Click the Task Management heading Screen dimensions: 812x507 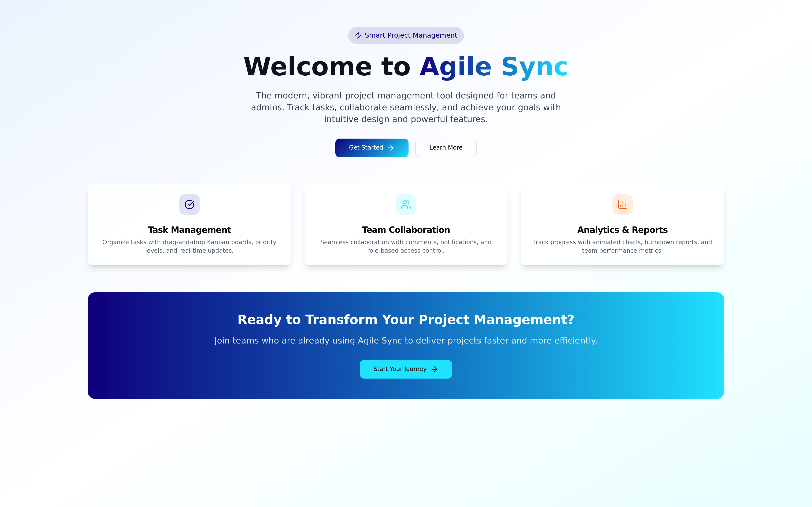189,230
